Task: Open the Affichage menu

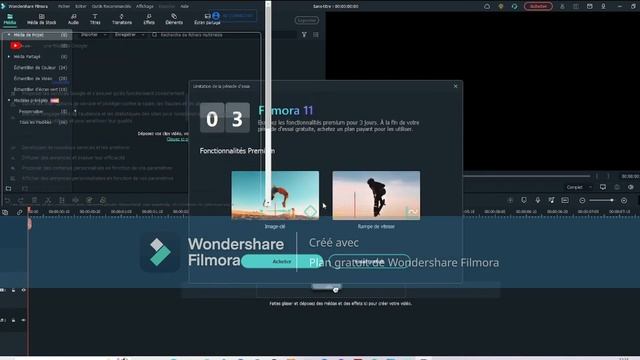Action: 145,7
